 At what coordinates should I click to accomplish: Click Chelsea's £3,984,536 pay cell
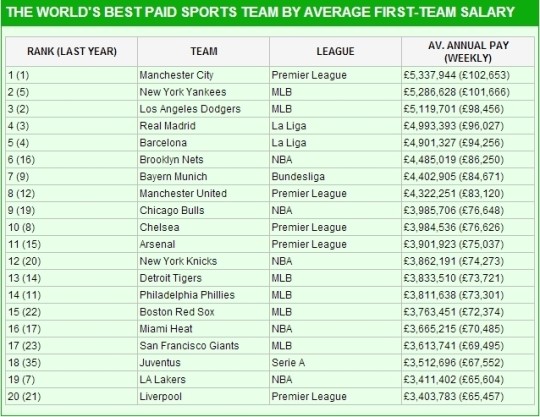(468, 227)
